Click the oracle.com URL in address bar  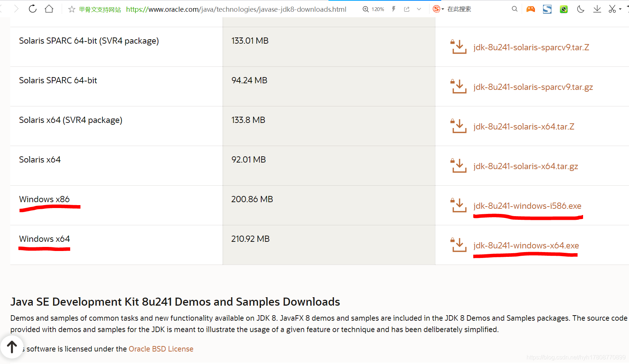coord(236,9)
